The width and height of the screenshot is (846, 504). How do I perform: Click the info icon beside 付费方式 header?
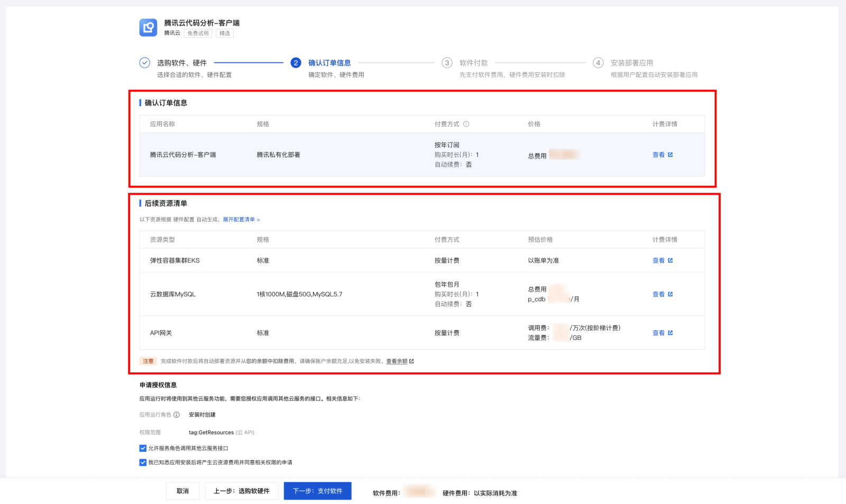466,124
